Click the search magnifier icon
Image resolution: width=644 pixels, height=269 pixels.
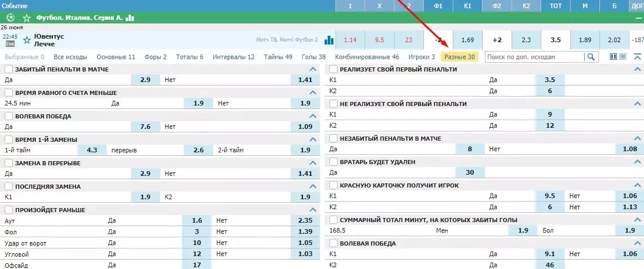tap(591, 57)
